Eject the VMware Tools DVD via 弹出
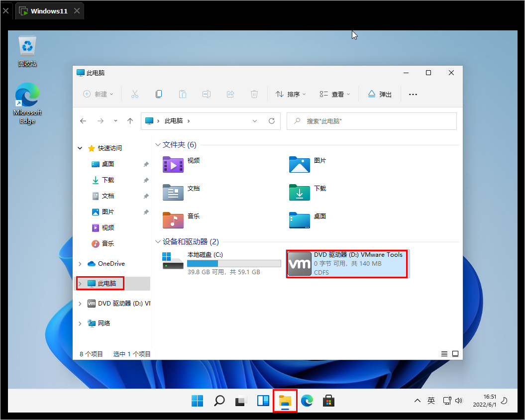This screenshot has width=525, height=420. [379, 94]
